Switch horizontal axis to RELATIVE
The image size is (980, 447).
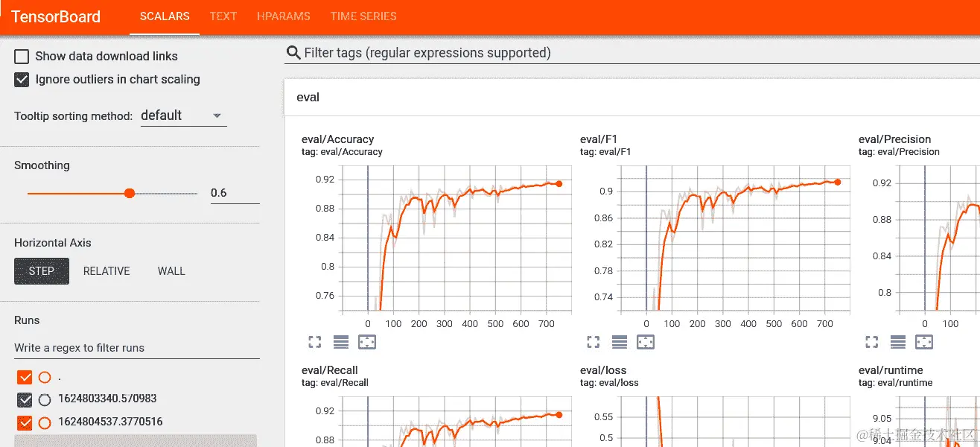tap(106, 271)
